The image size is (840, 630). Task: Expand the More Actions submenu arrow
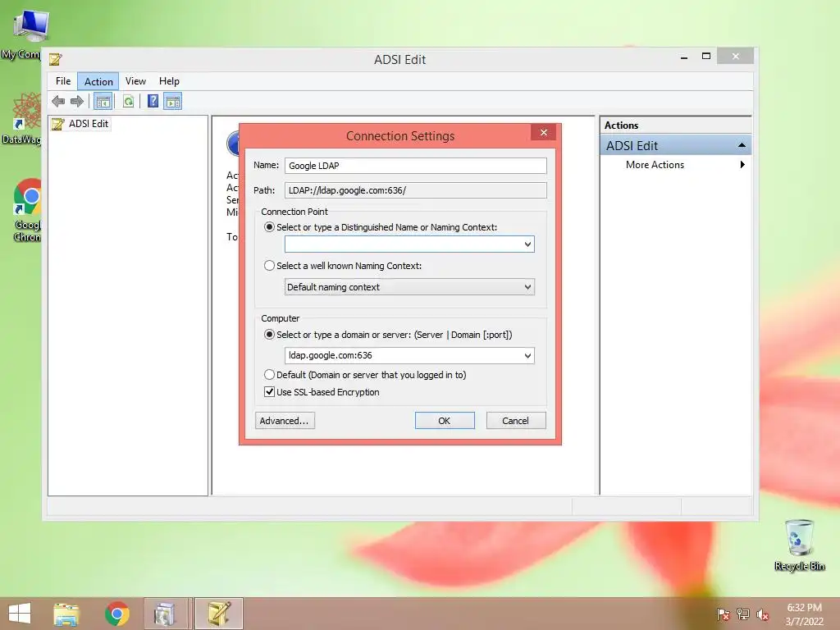(x=742, y=164)
